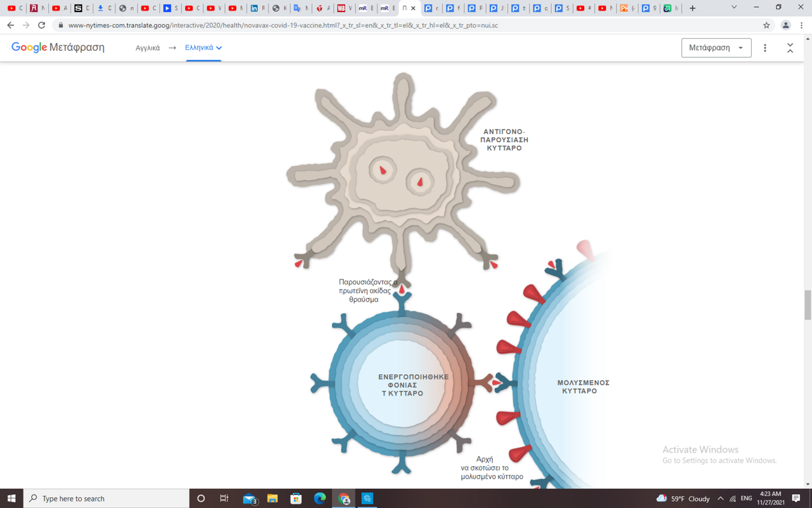Switch to the download arrow tab
Image resolution: width=812 pixels, height=508 pixels.
104,8
